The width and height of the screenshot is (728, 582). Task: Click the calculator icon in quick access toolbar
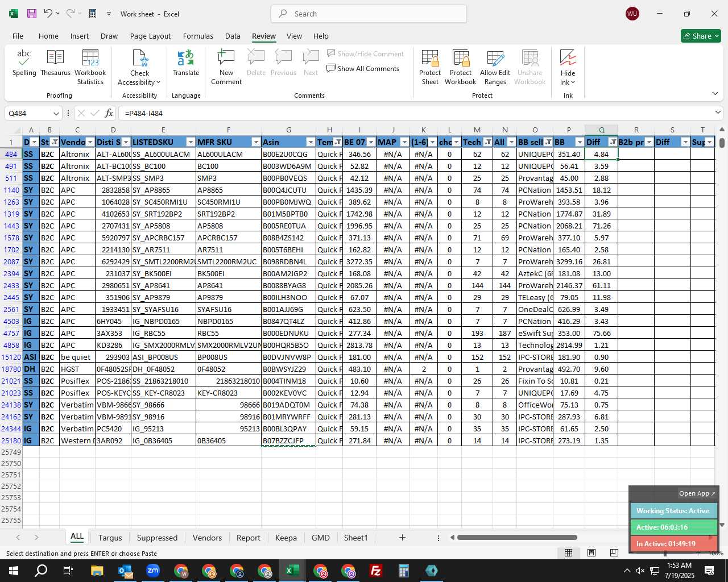tap(93, 14)
